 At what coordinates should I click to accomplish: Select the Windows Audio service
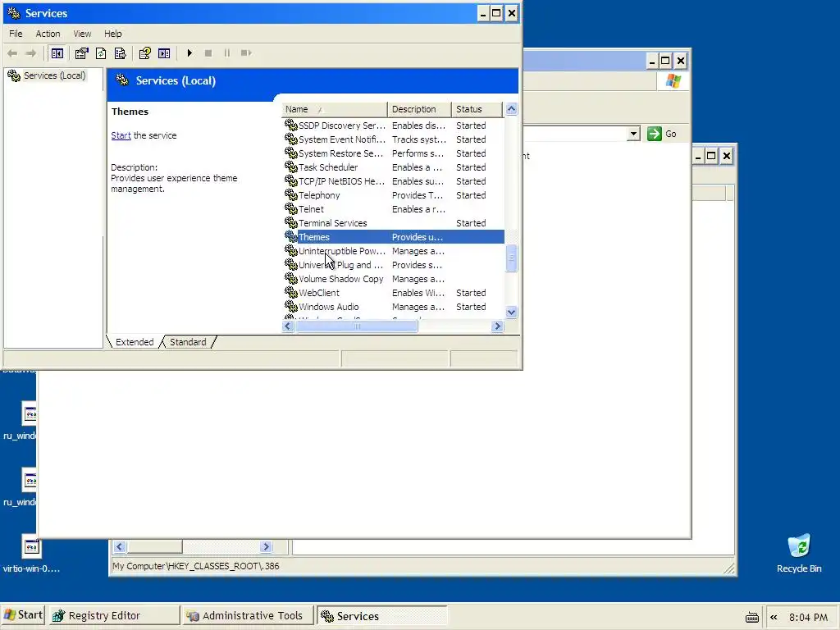(328, 307)
